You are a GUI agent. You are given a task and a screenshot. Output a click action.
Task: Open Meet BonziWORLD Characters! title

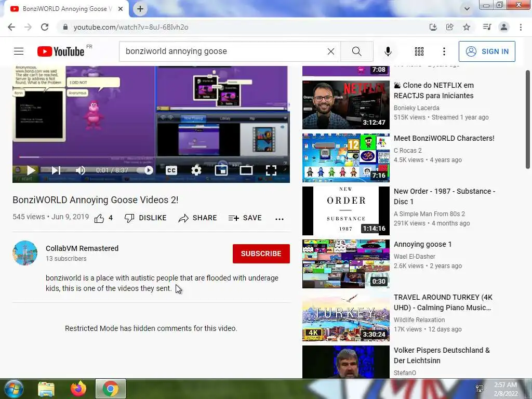pyautogui.click(x=444, y=138)
